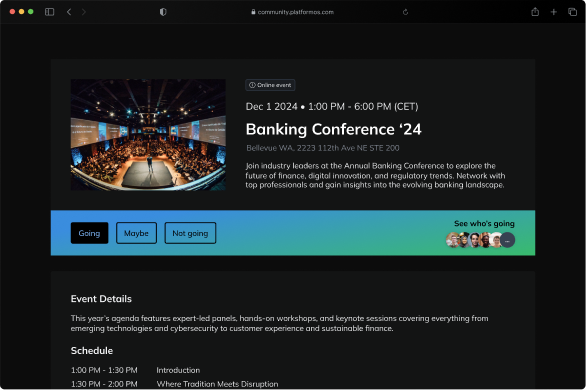Expand the more attendees ellipsis circle

point(508,240)
